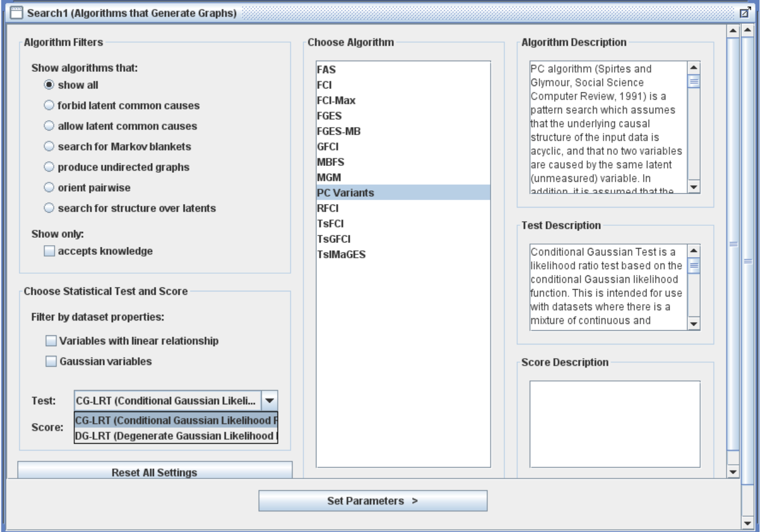Screen dimensions: 761x532
Task: Choose "allow latent common causes" filter
Action: [x=49, y=126]
